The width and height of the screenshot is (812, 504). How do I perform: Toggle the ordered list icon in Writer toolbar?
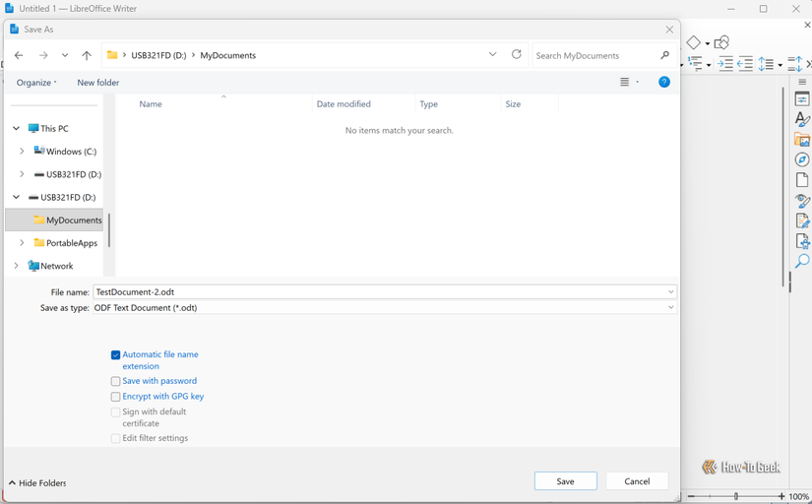(695, 64)
